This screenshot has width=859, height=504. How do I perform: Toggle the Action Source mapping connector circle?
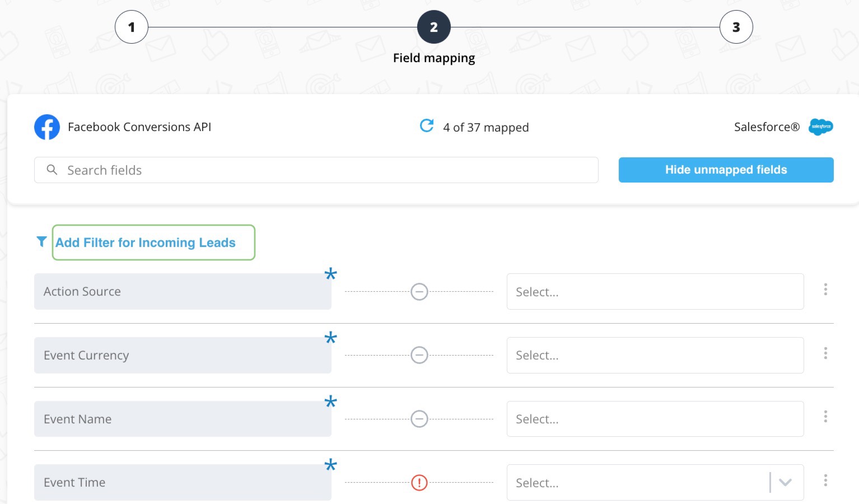pos(419,292)
